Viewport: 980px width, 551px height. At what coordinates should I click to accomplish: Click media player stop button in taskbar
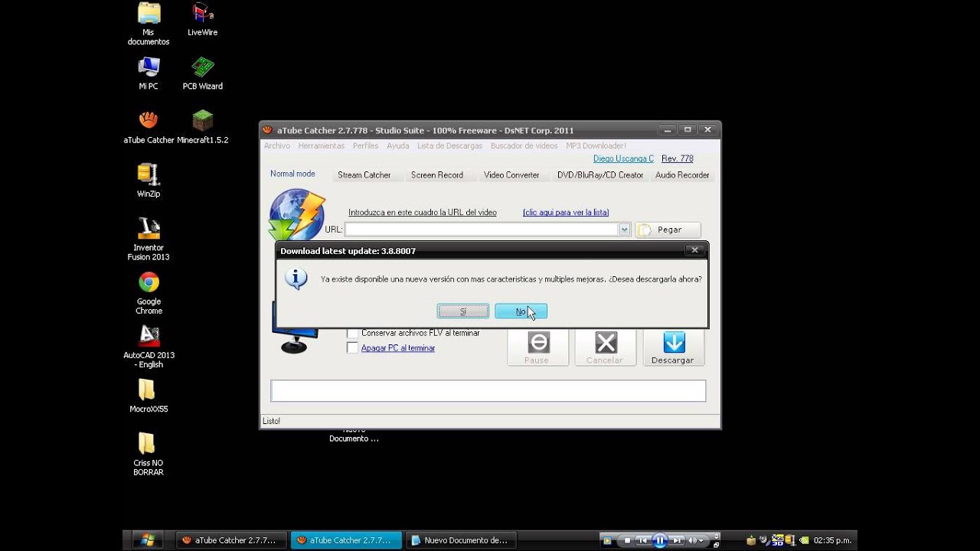pyautogui.click(x=627, y=540)
